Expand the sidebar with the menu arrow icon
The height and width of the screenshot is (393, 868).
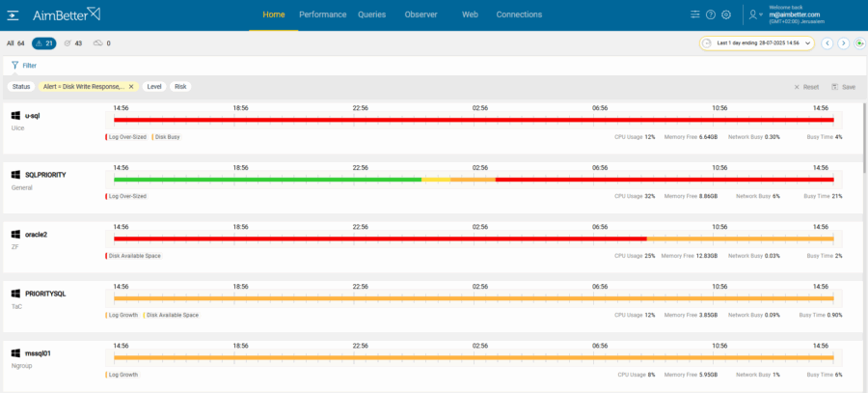pos(13,14)
